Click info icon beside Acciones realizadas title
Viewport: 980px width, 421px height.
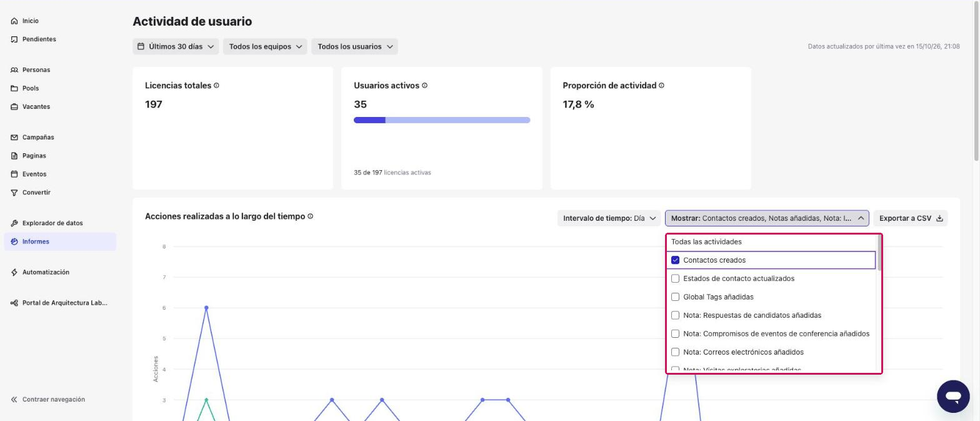point(310,216)
